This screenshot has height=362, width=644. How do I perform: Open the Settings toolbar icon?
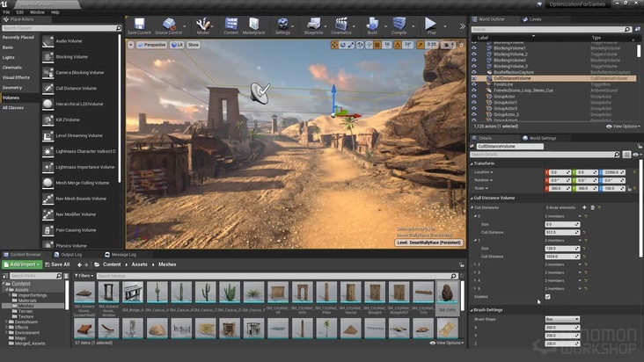click(x=282, y=25)
